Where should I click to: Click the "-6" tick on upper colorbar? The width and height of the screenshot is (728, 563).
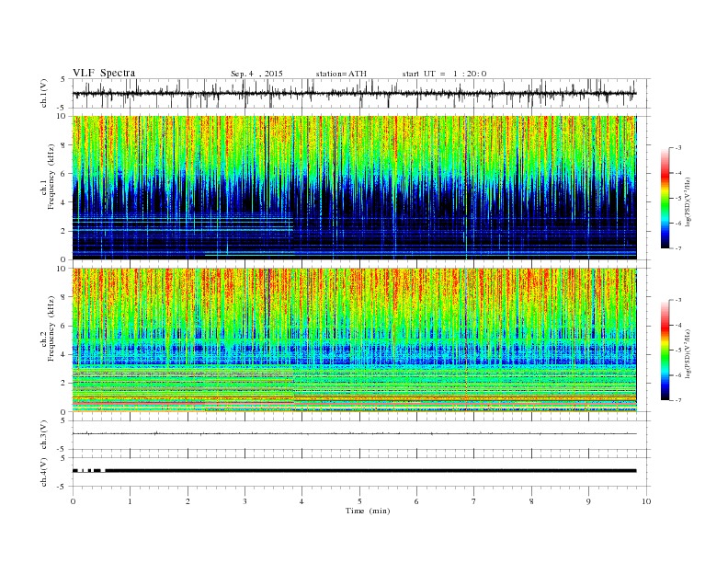[678, 223]
